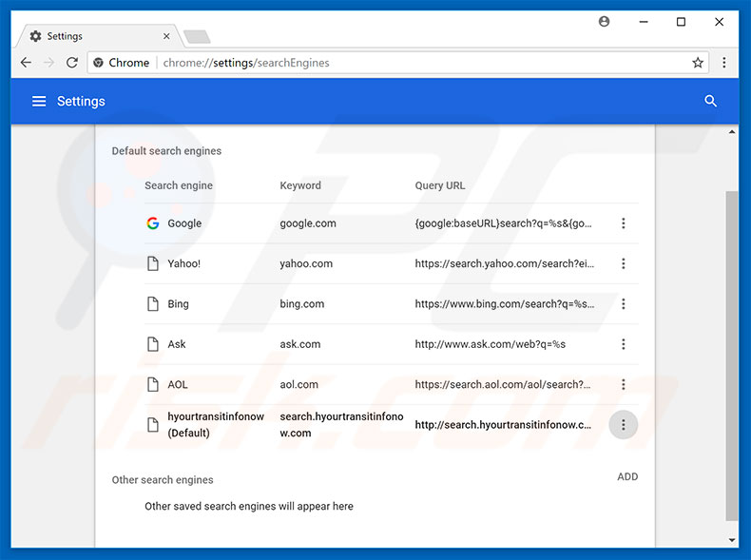
Task: Click ADD to add another search engine
Action: tap(627, 477)
